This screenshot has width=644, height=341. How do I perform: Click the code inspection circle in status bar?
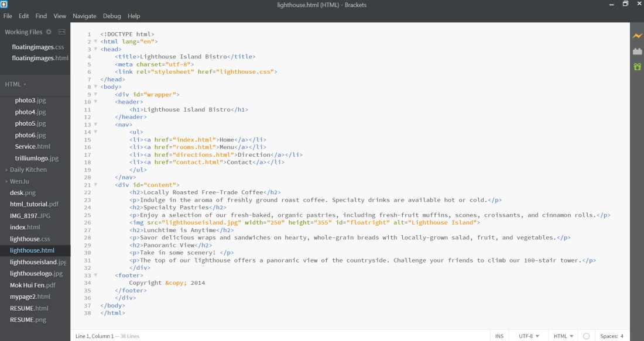(586, 336)
